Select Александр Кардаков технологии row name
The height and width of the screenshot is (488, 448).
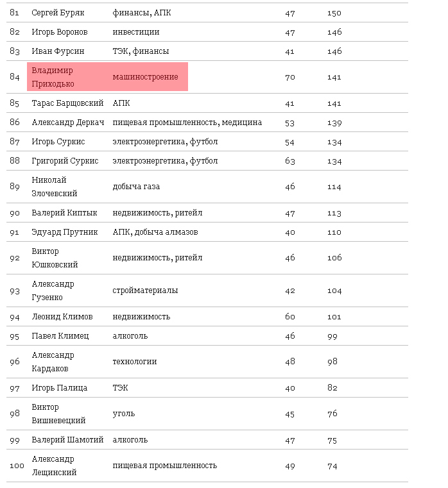pos(53,362)
